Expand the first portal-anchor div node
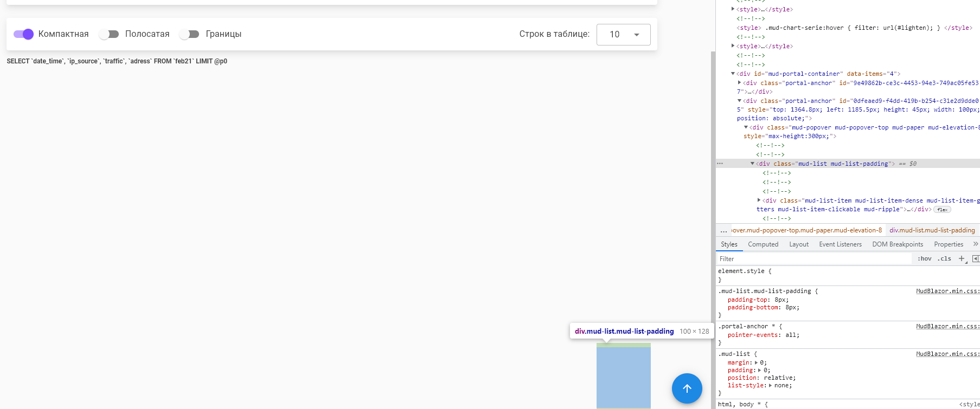 tap(739, 83)
